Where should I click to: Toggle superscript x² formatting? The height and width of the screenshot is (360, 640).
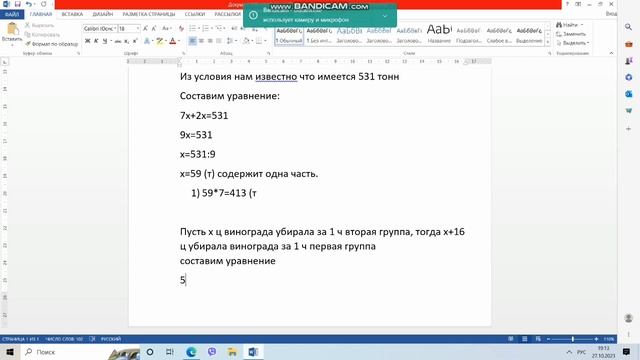(135, 41)
